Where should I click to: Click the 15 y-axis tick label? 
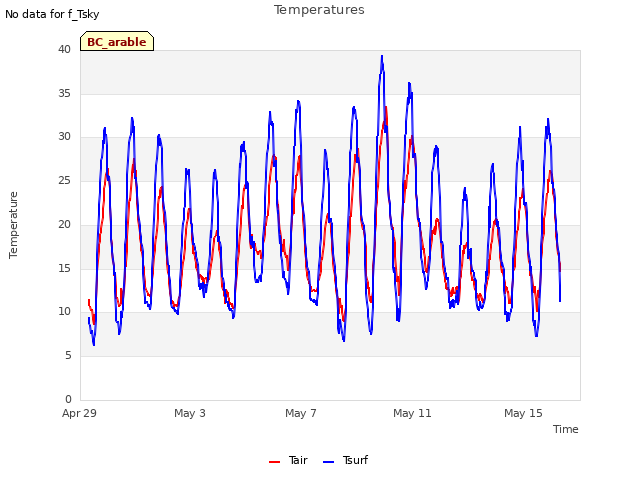[64, 268]
